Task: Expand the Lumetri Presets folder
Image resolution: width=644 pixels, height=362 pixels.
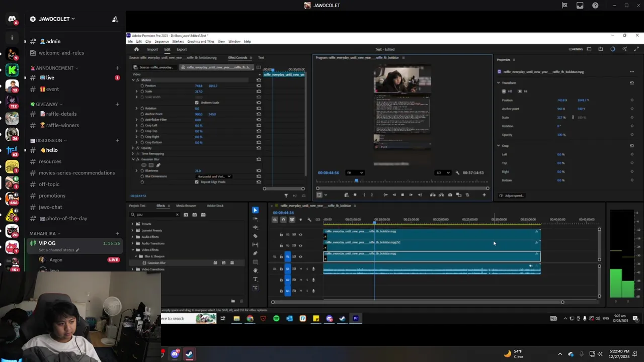Action: 132,230
